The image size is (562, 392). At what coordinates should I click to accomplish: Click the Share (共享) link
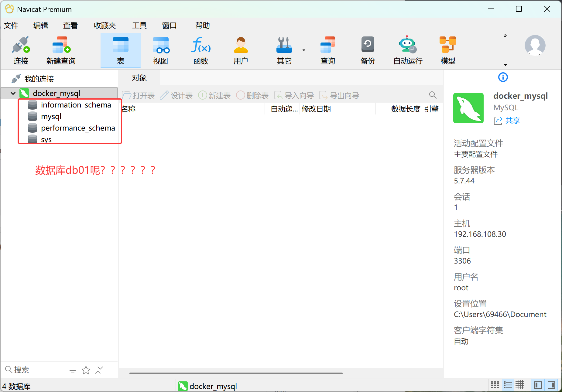click(507, 121)
